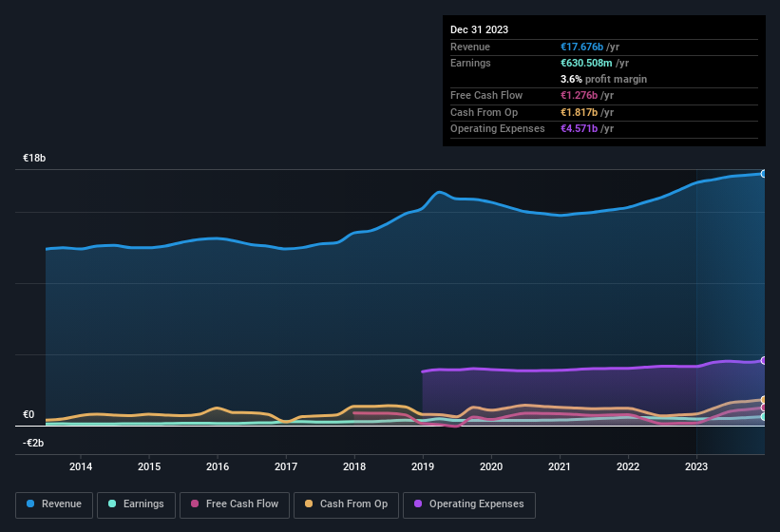Click the teal Earnings endpoint marker
The height and width of the screenshot is (532, 780).
click(763, 416)
